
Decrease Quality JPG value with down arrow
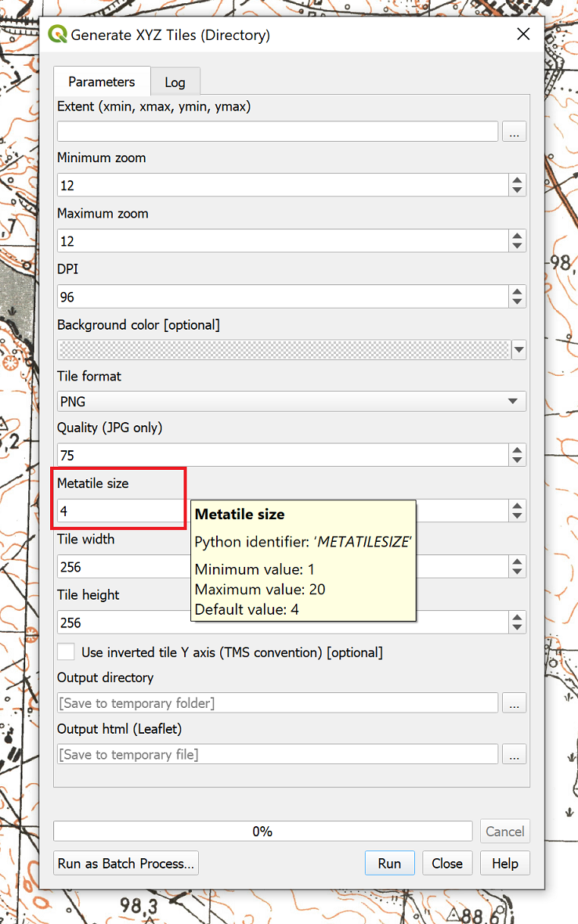(x=517, y=460)
